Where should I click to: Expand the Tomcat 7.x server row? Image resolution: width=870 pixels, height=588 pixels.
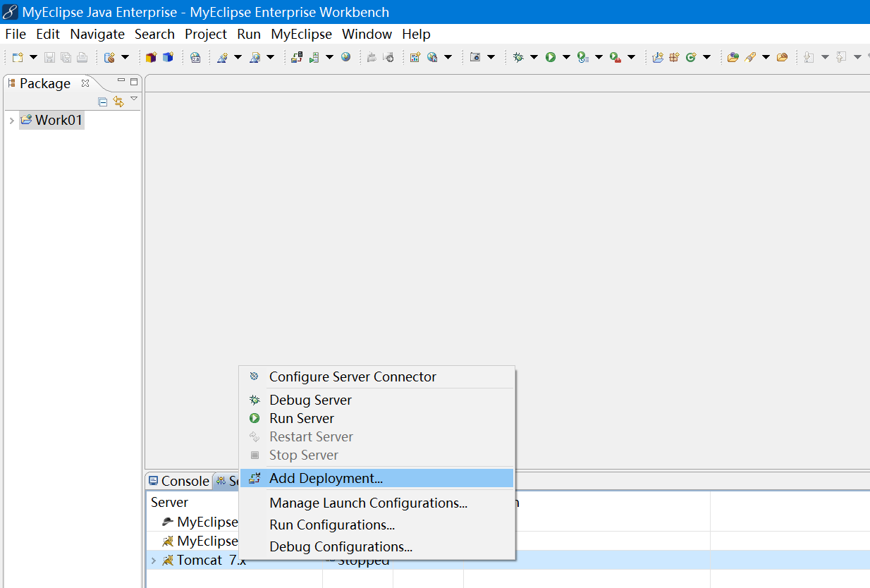(154, 561)
